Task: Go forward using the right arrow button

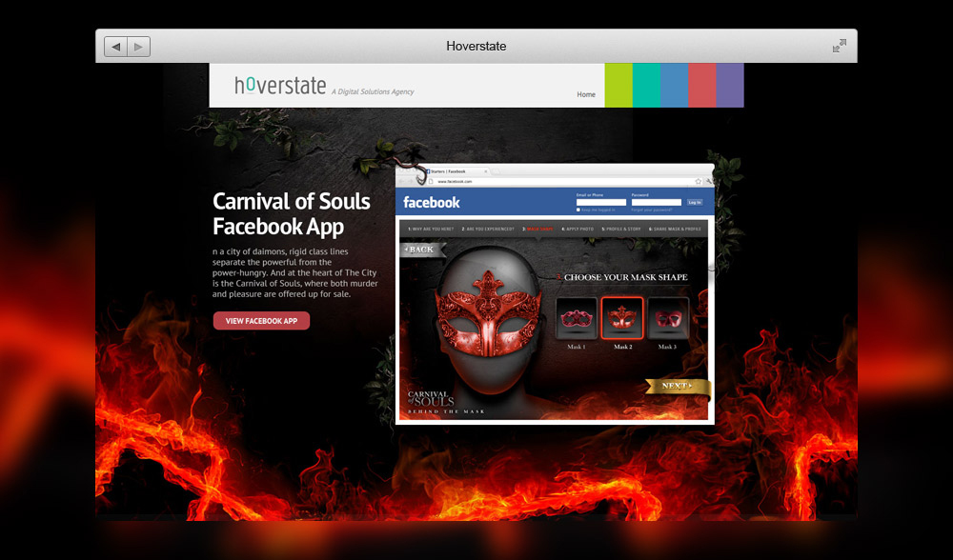Action: click(138, 47)
